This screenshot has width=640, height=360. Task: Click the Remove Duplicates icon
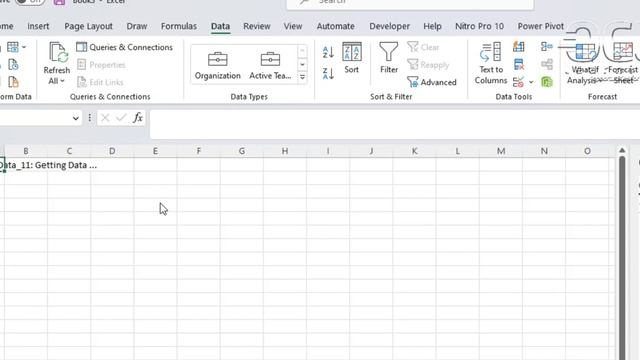519,64
